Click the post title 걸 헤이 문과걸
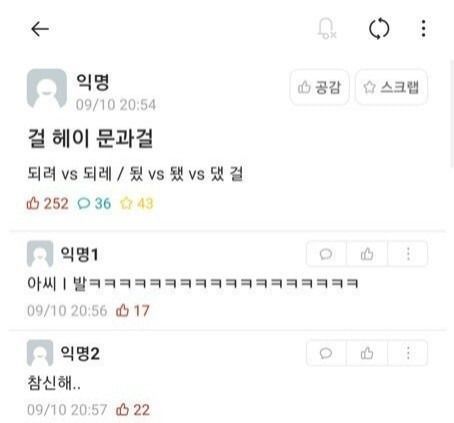 coord(90,138)
